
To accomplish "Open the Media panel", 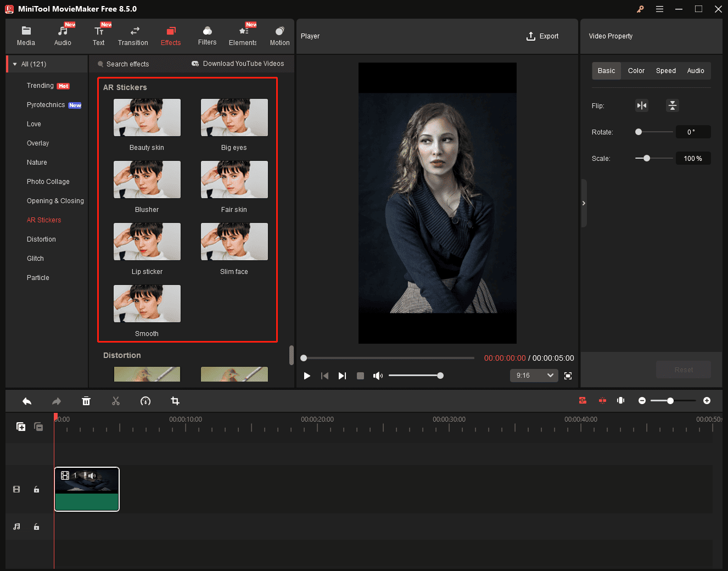I will (x=26, y=35).
